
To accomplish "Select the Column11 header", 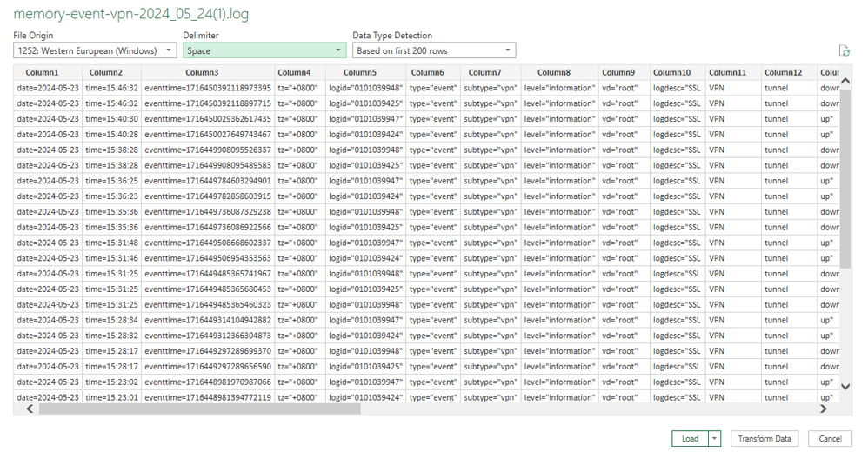I will (x=727, y=73).
